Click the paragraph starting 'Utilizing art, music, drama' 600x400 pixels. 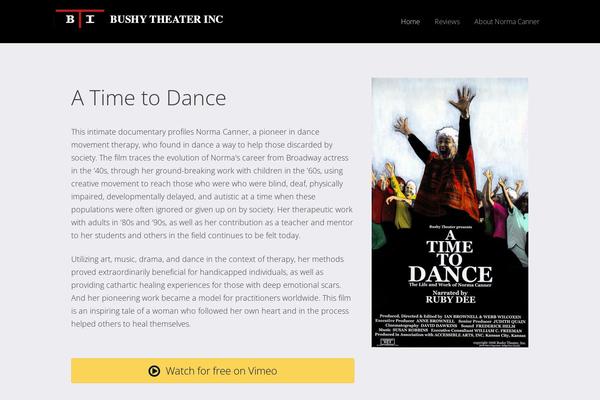pos(211,291)
